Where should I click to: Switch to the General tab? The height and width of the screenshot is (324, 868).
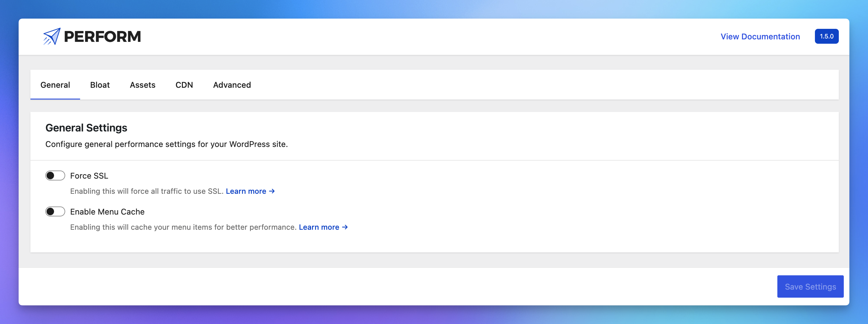coord(55,85)
